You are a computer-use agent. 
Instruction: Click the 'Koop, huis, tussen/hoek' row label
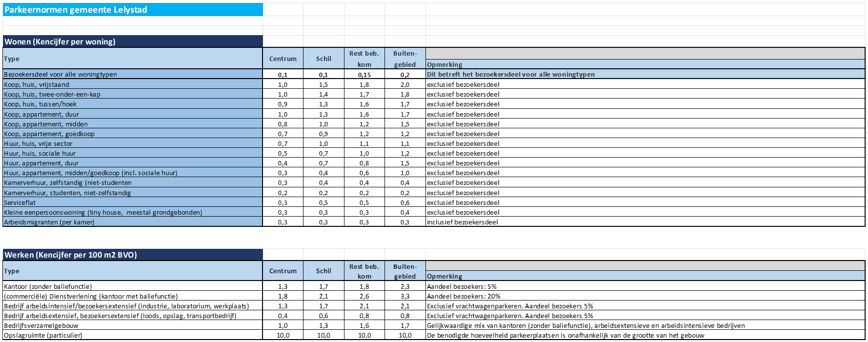[133, 104]
